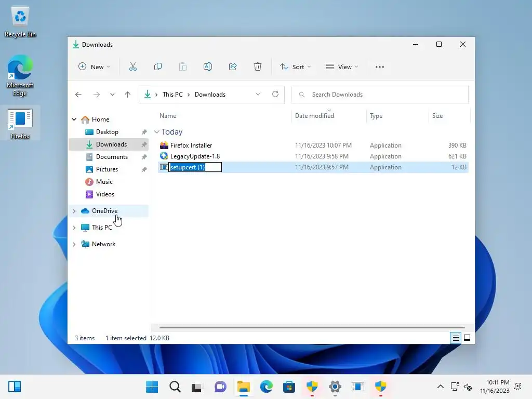Open Windows Start menu

tap(152, 387)
